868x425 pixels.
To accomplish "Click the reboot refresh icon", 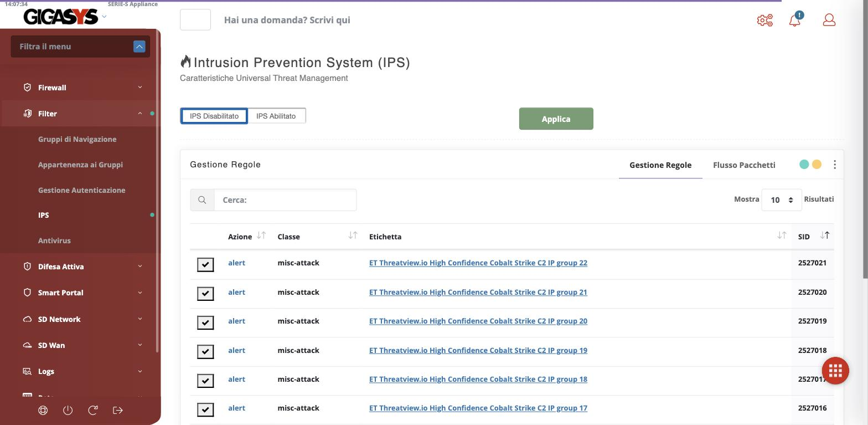I will click(x=93, y=411).
